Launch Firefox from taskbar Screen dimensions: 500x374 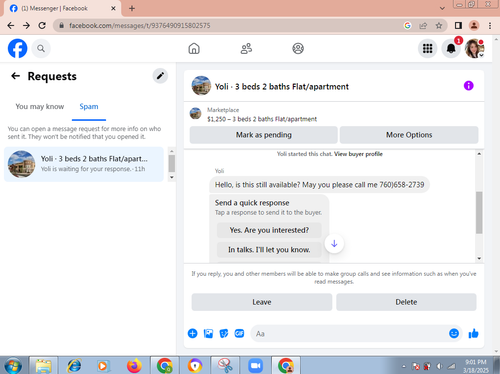point(134,366)
